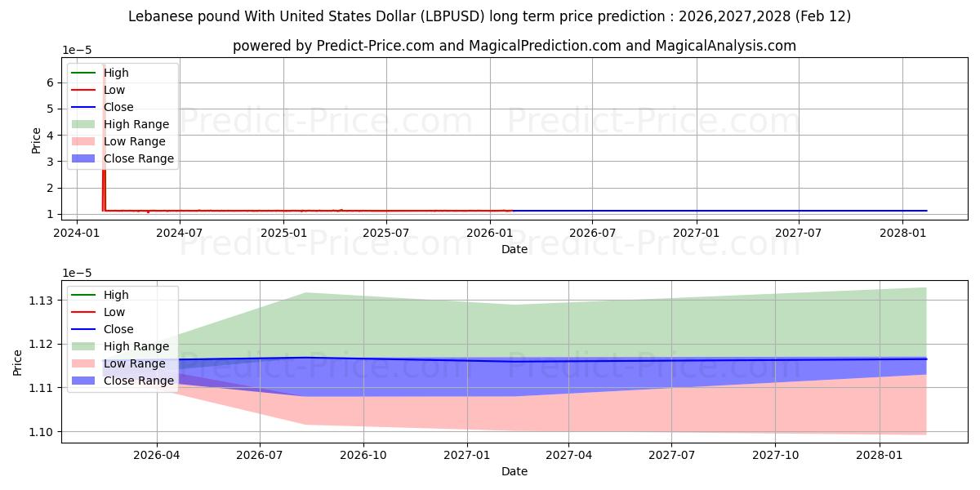This screenshot has height=490, width=980.
Task: Click the blue Close Range swatch in top legend
Action: [x=83, y=158]
